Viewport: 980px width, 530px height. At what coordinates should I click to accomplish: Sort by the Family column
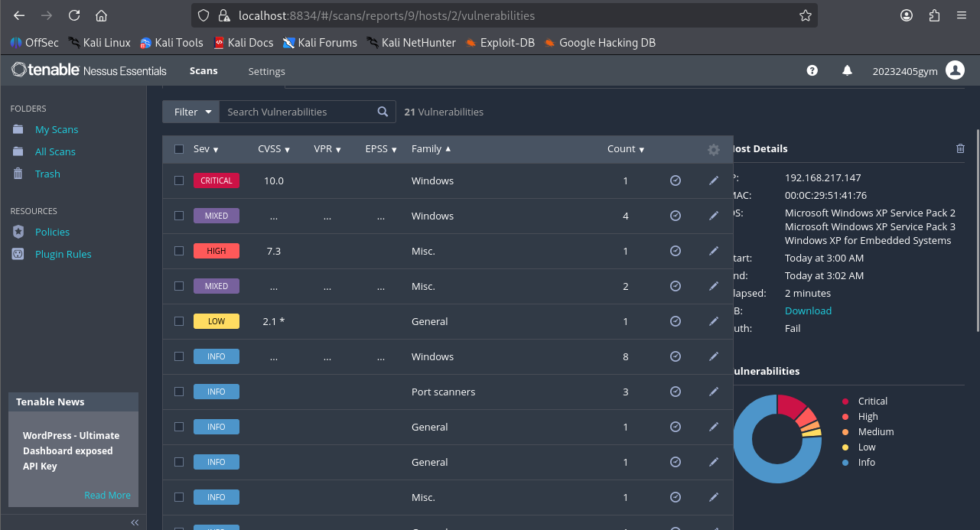[x=431, y=149]
